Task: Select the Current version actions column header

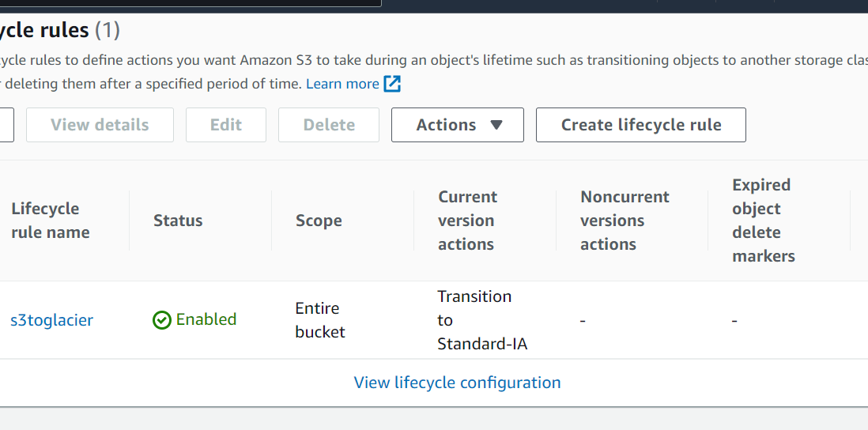Action: coord(467,221)
